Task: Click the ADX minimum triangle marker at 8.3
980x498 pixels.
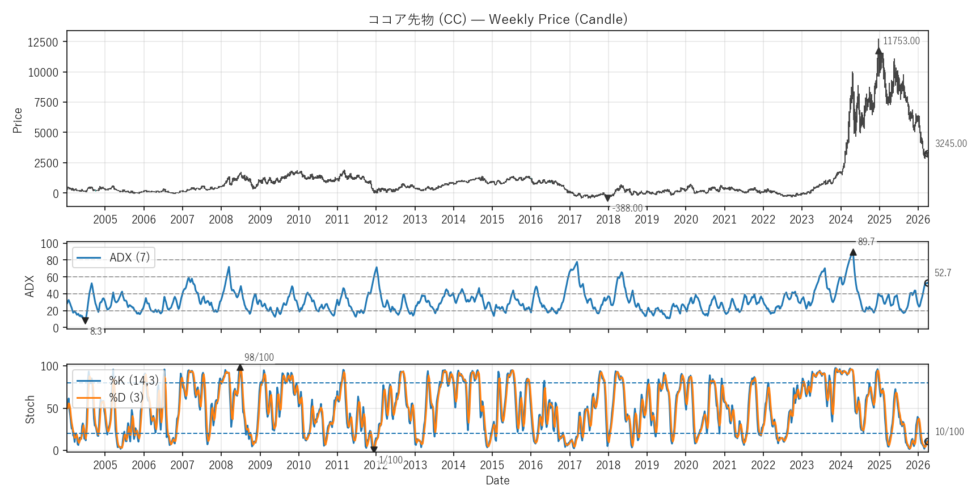Action: pyautogui.click(x=85, y=320)
